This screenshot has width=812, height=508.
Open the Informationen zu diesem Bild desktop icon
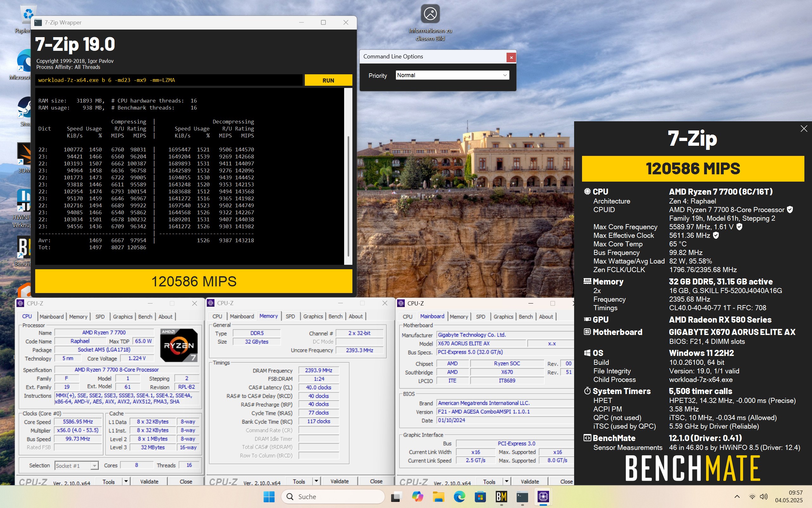[430, 22]
